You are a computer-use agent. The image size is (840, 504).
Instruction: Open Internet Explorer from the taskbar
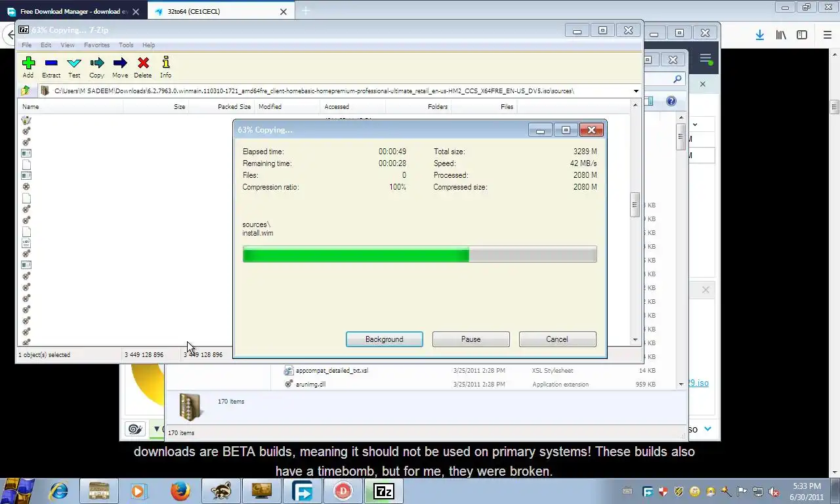(x=58, y=491)
